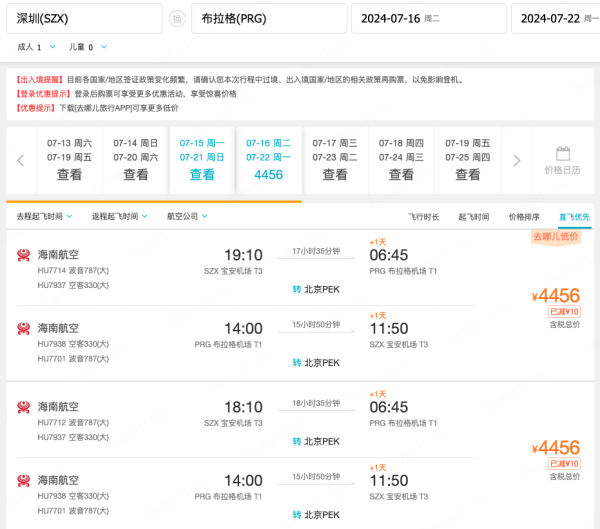
Task: Change departure date 2024-07-16
Action: coord(429,18)
